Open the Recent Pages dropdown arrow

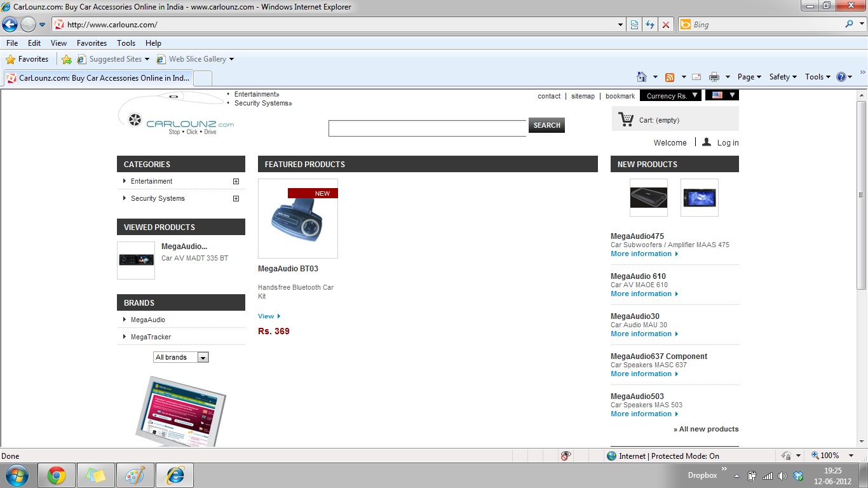click(42, 25)
